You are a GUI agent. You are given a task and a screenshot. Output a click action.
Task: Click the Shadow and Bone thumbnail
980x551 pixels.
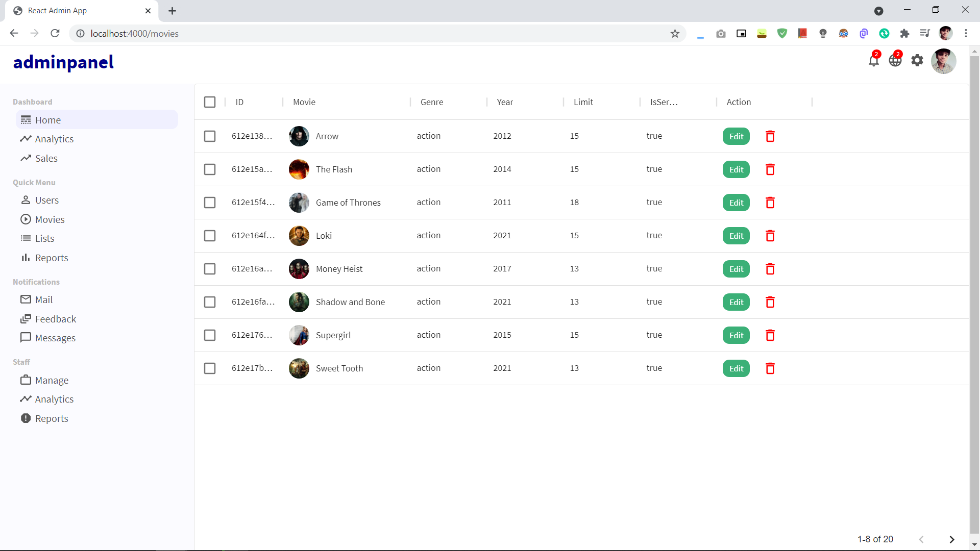299,302
